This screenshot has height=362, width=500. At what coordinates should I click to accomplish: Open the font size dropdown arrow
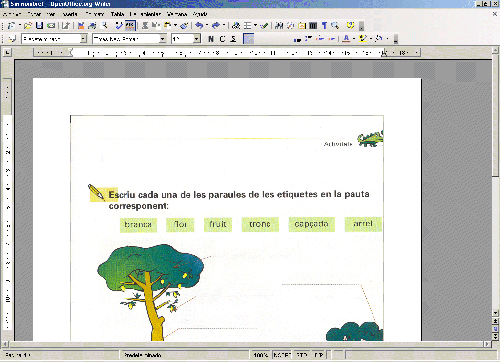tap(197, 39)
